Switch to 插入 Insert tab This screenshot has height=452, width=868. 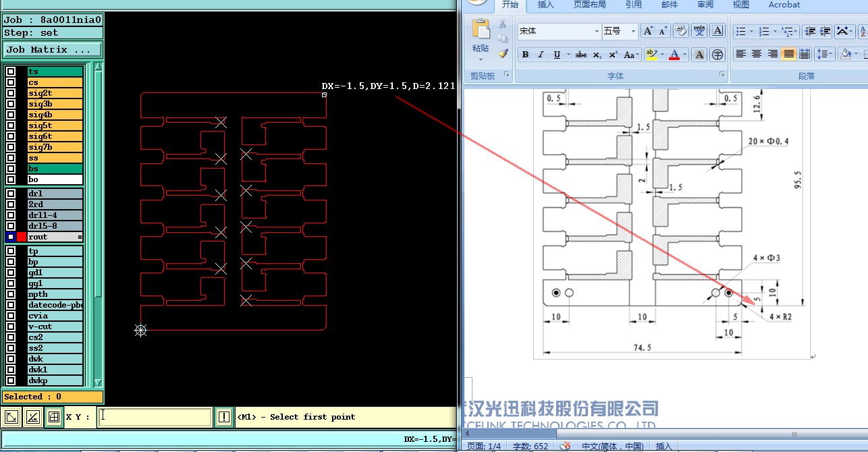(x=546, y=5)
